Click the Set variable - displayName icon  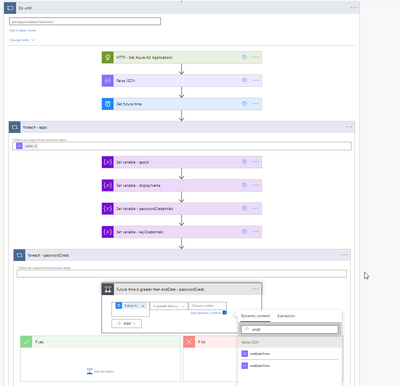click(x=108, y=185)
